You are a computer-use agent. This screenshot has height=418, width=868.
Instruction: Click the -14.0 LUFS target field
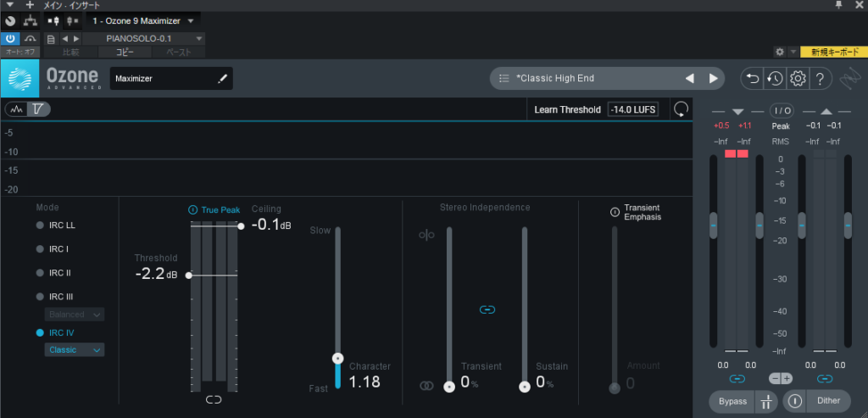click(x=632, y=109)
